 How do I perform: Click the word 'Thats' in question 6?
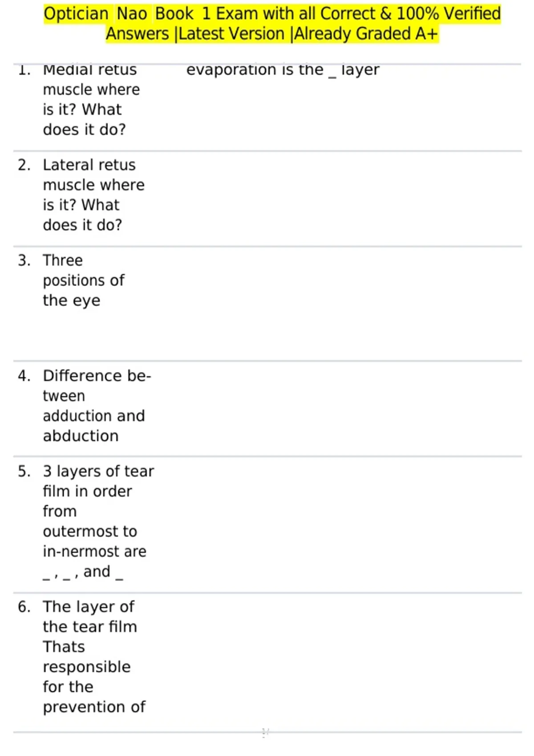[x=64, y=647]
